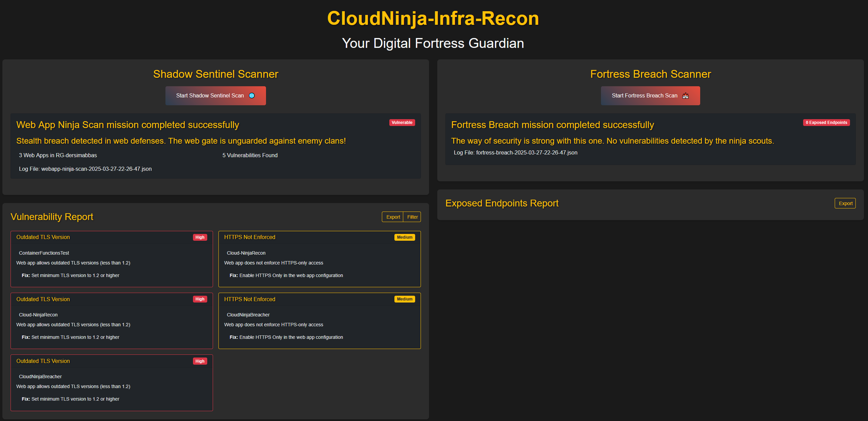
Task: Click Medium badge on Cloud-NinjaRecon HTTPS card
Action: [x=405, y=237]
